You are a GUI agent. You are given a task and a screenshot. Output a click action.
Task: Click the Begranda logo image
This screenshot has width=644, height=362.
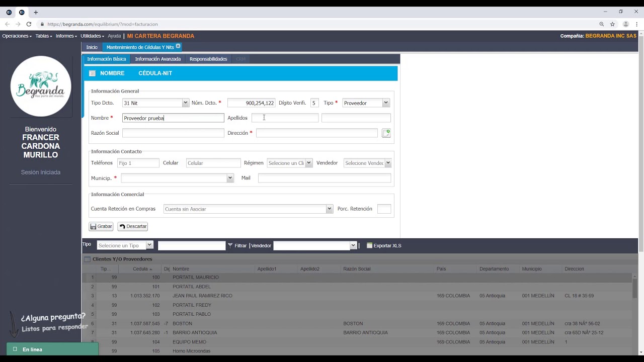point(41,86)
